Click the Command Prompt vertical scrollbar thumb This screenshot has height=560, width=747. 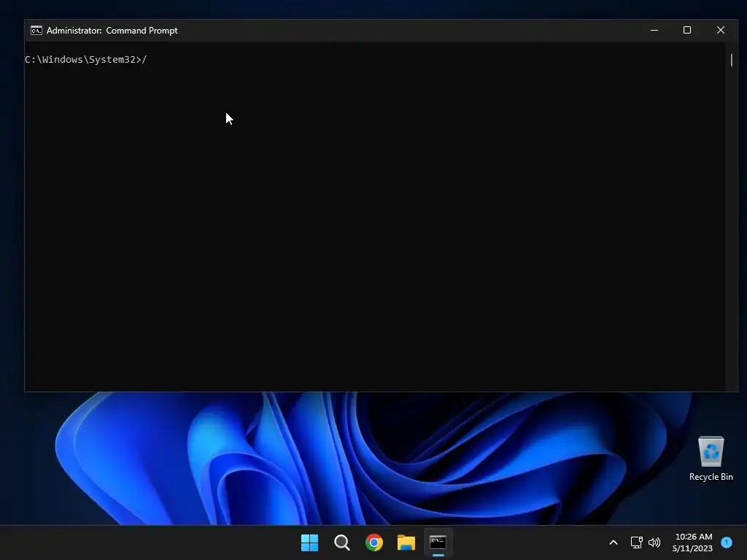click(x=731, y=60)
